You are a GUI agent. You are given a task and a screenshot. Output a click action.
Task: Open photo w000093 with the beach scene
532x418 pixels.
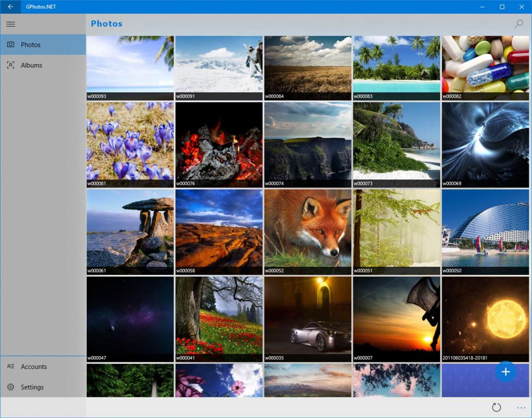(x=129, y=67)
